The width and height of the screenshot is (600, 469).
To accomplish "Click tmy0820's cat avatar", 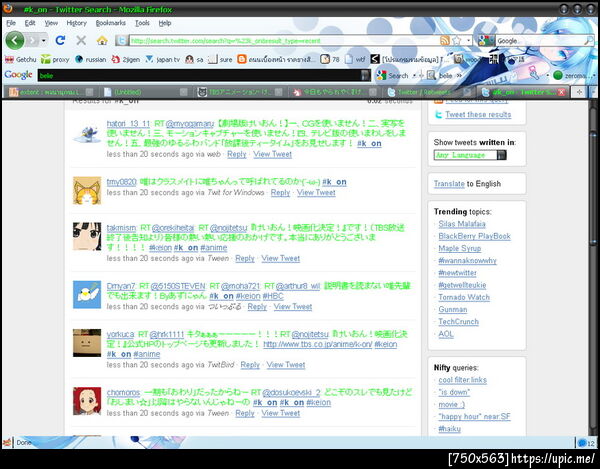I will [x=87, y=191].
